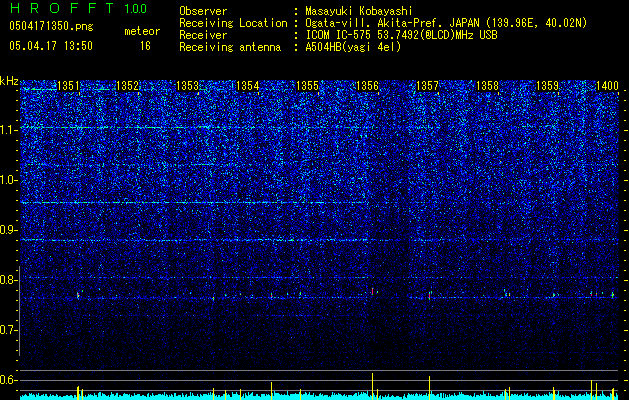This screenshot has width=629, height=400.
Task: Click the 1356 time marker
Action: (x=367, y=86)
